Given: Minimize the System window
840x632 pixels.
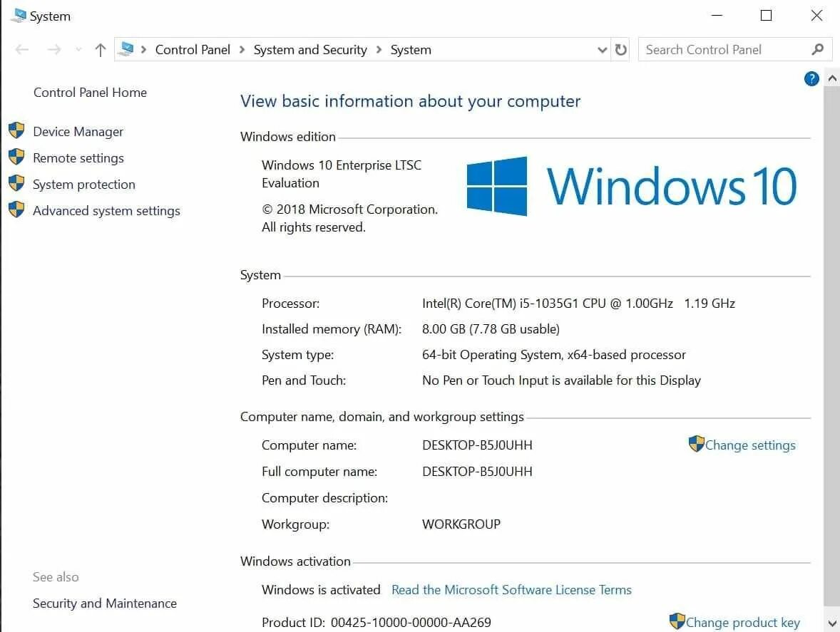Looking at the screenshot, I should (717, 16).
